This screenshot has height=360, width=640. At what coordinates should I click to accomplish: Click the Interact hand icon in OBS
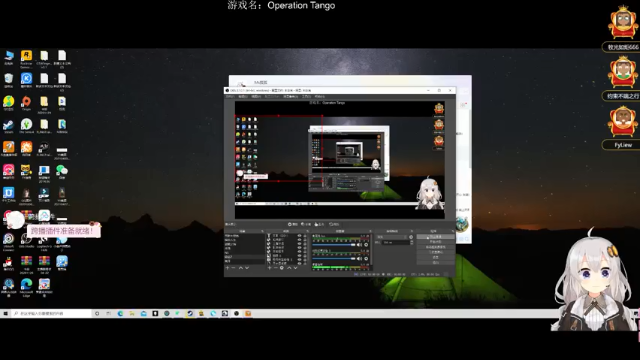point(316,224)
